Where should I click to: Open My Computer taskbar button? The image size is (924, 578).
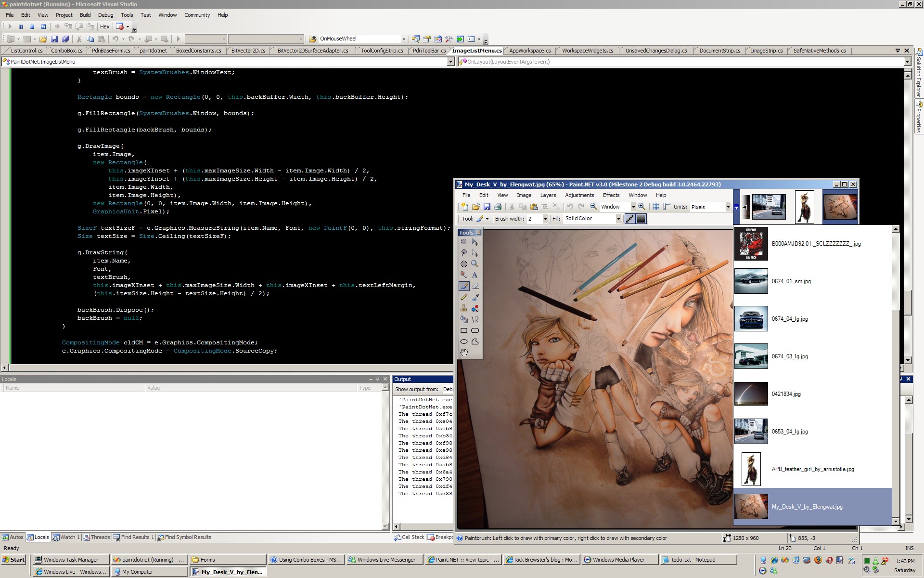(x=149, y=572)
